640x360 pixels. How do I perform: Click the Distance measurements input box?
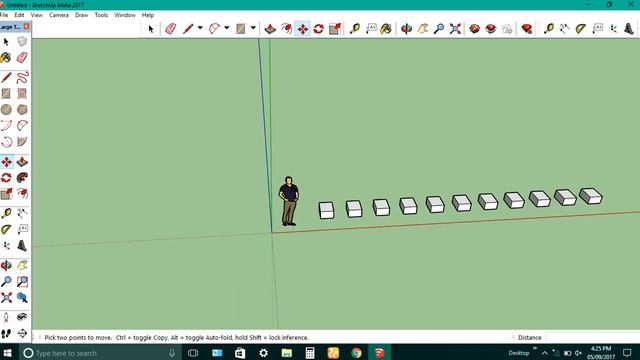point(593,338)
